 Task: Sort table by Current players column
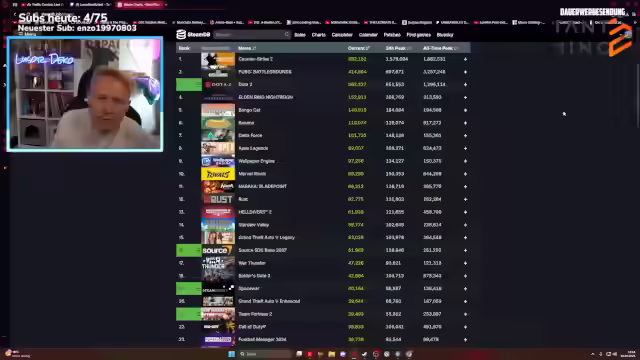(359, 48)
